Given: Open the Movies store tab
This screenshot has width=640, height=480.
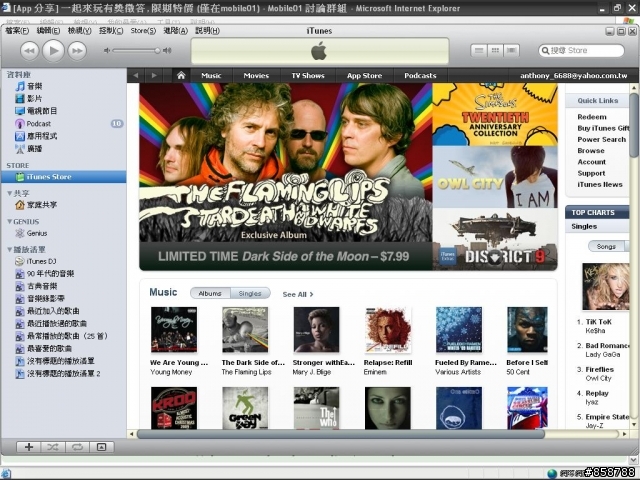Looking at the screenshot, I should click(256, 76).
